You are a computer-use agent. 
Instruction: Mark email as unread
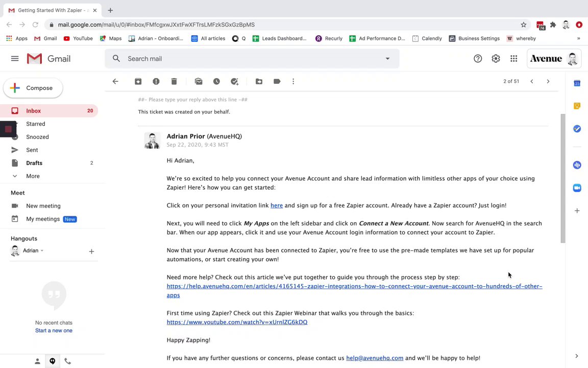click(199, 81)
